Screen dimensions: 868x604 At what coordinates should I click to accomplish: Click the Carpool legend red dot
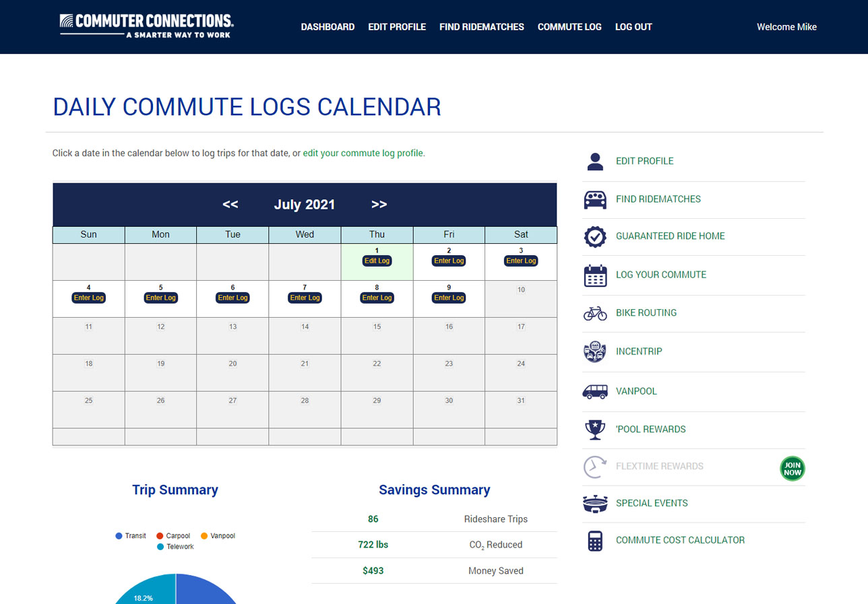(160, 536)
